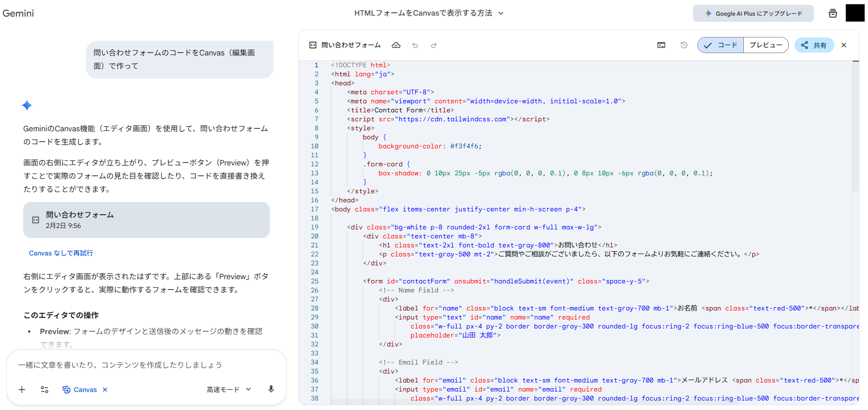Click the canvas document icon beside 問い合わせフォーム title
The width and height of the screenshot is (868, 410).
point(313,45)
